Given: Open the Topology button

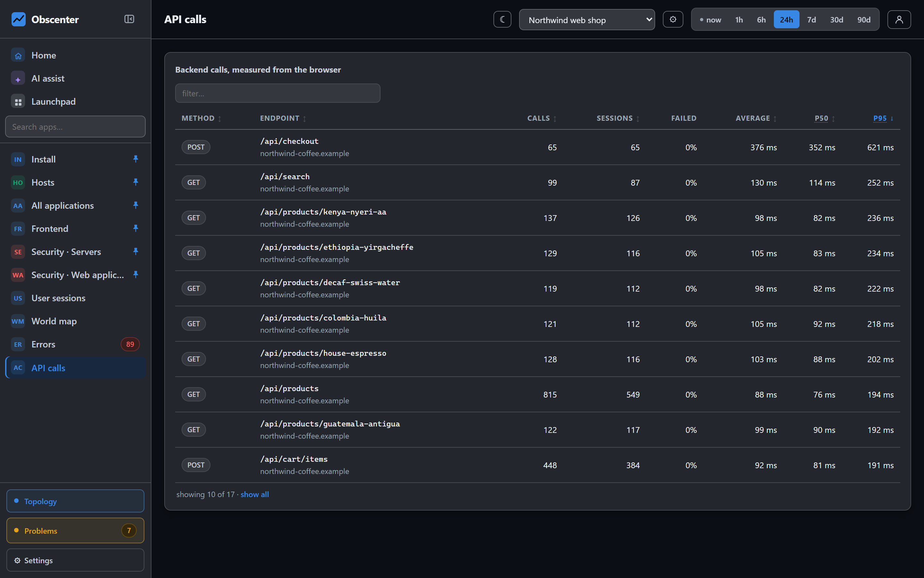Looking at the screenshot, I should click(x=75, y=501).
